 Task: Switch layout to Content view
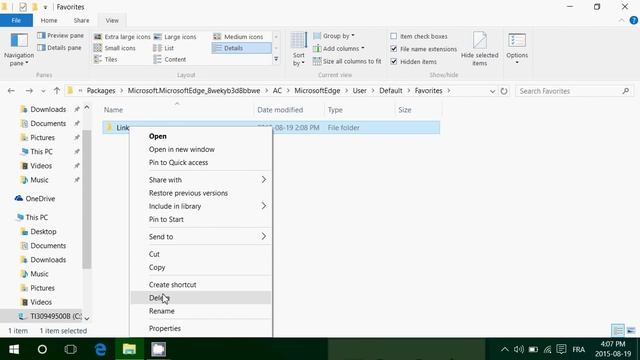[170, 59]
